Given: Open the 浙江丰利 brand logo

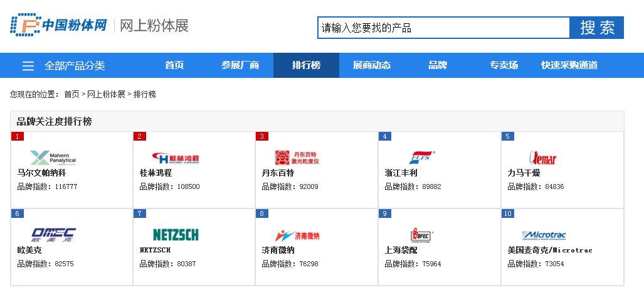Looking at the screenshot, I should pos(421,157).
